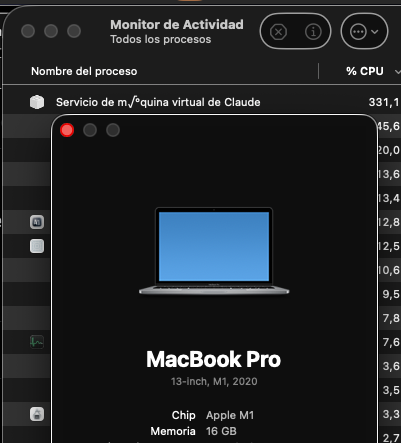
Task: Click the stop process octagon X icon
Action: (278, 32)
